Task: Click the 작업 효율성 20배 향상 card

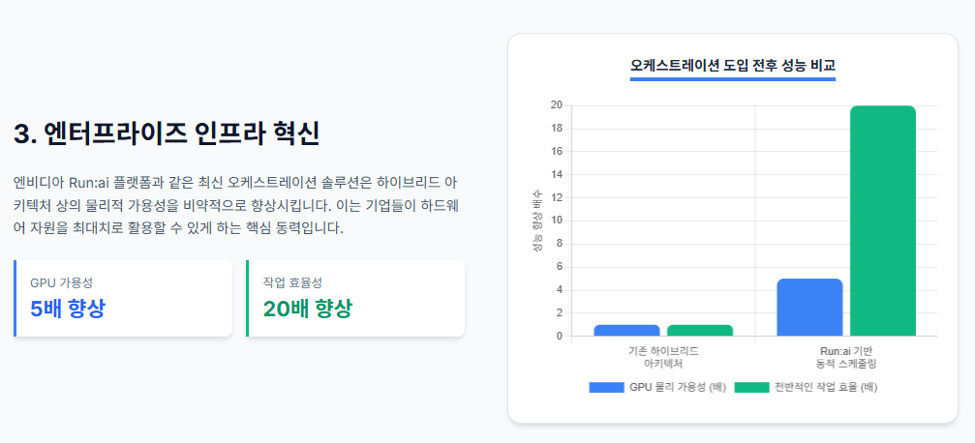Action: click(x=356, y=299)
